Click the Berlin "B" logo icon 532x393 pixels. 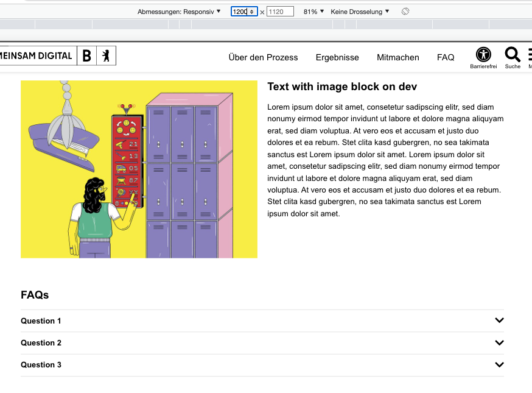tap(86, 55)
